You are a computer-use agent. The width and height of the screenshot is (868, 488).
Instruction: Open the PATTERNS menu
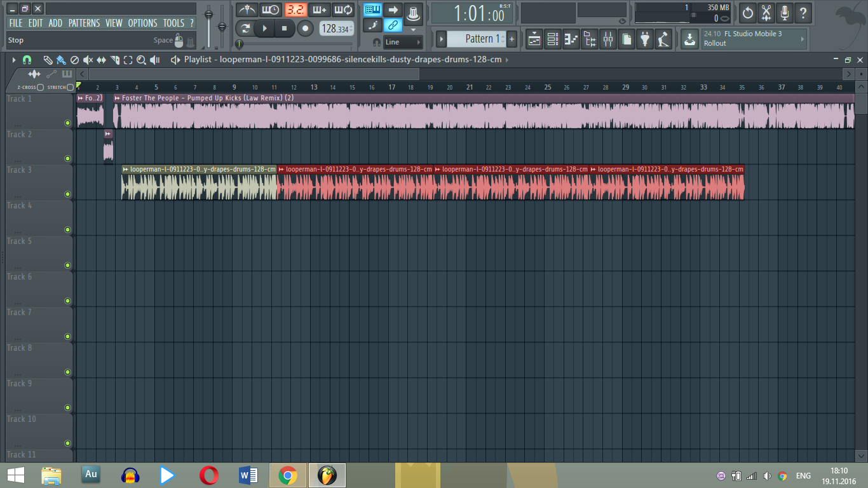tap(84, 23)
